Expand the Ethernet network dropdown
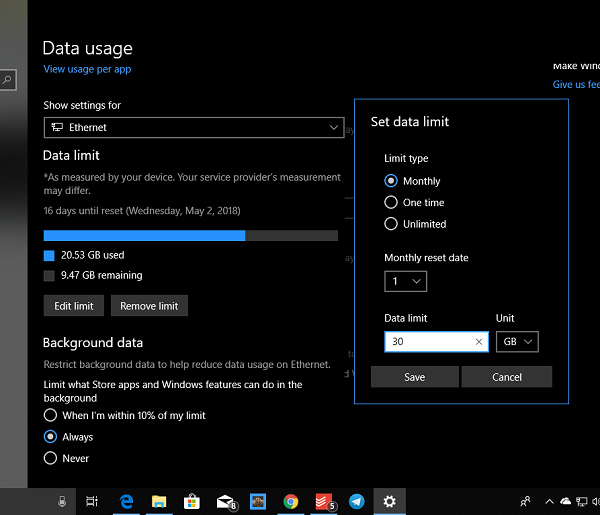Screen dimensions: 600x515 [194, 127]
